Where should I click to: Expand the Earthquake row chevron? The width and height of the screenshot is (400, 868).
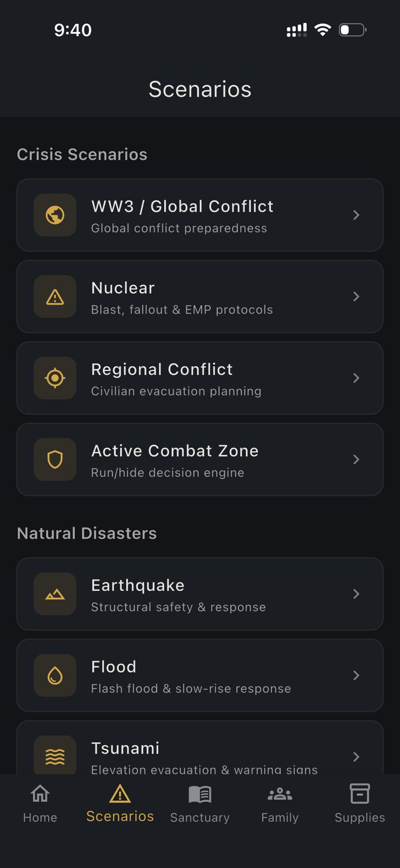pyautogui.click(x=356, y=594)
